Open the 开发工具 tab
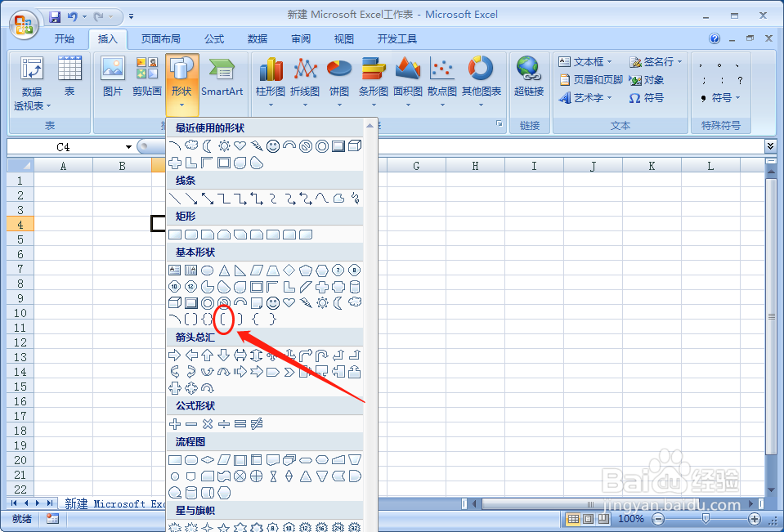The height and width of the screenshot is (532, 784). point(396,39)
